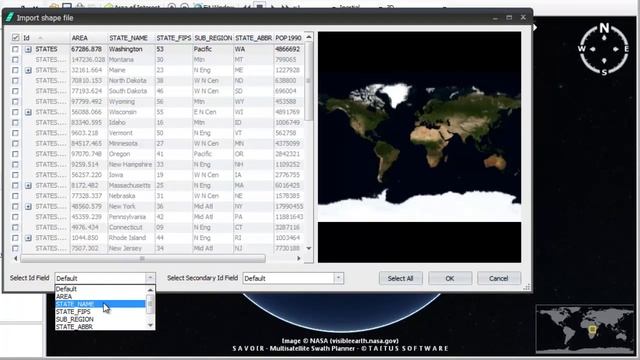Confirm import with the OK button

point(450,278)
